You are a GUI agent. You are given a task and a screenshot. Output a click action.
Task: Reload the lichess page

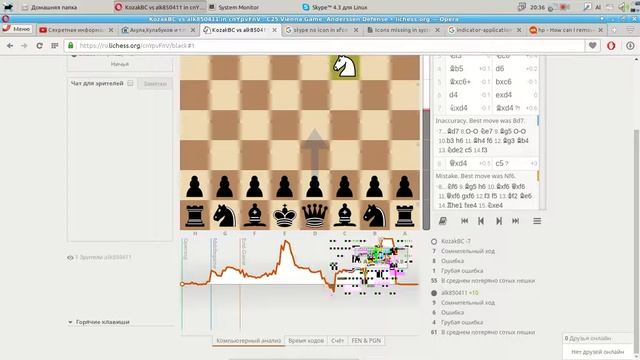39,46
